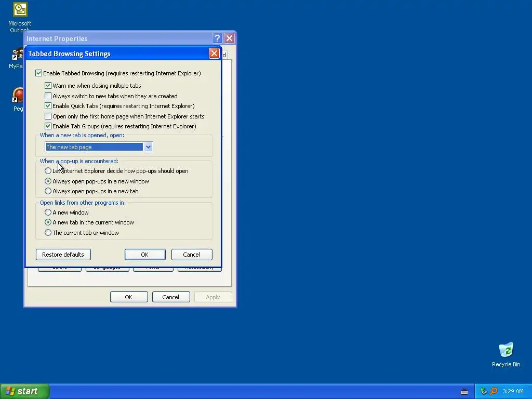Open the Microsoft Outlook desktop icon
This screenshot has height=399, width=532.
click(20, 17)
